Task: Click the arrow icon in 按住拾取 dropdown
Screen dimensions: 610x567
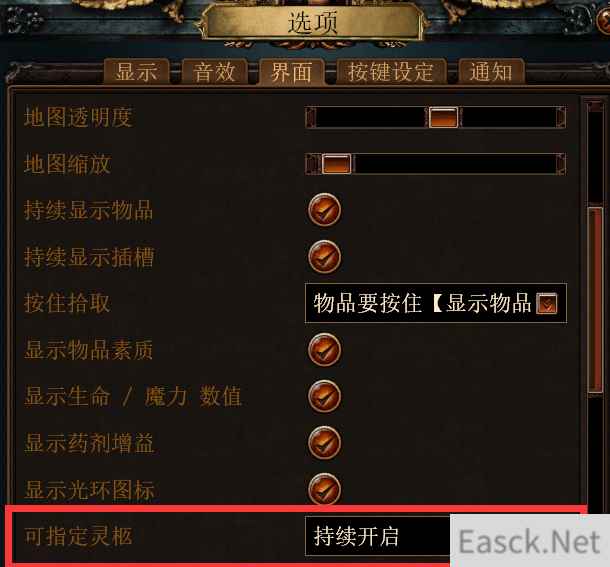Action: [x=547, y=303]
